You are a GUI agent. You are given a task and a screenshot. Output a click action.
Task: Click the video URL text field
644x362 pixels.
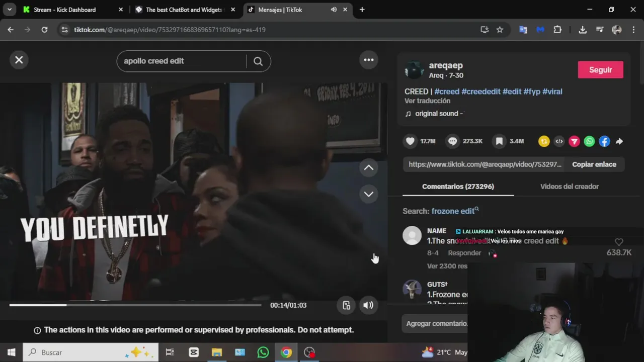tap(485, 164)
